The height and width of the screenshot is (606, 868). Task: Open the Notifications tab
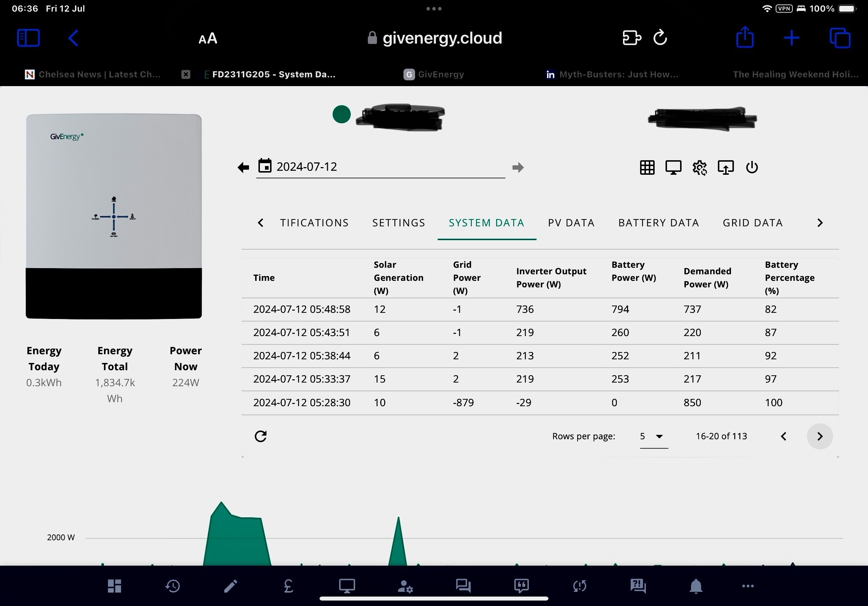point(314,223)
